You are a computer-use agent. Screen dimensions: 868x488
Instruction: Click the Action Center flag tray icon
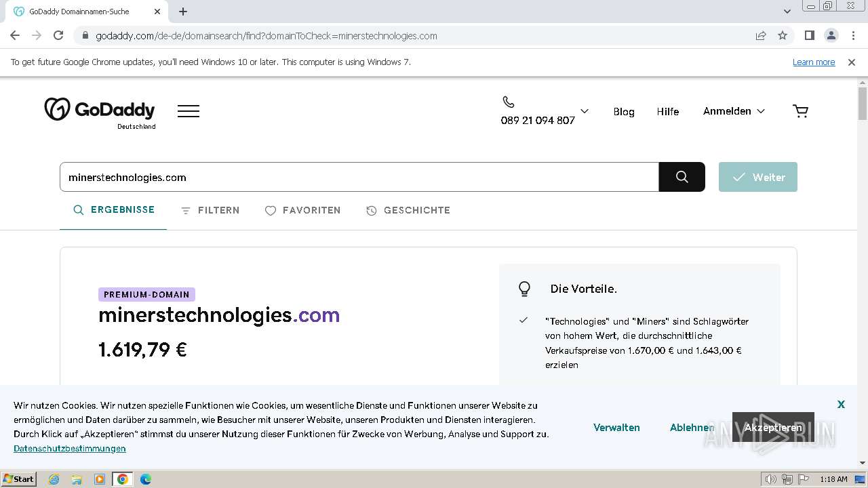tap(804, 479)
